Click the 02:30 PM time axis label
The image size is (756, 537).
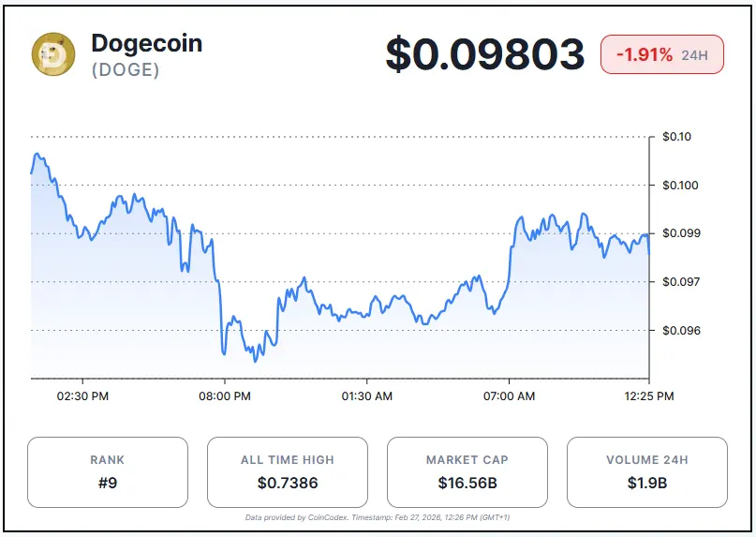click(x=82, y=396)
